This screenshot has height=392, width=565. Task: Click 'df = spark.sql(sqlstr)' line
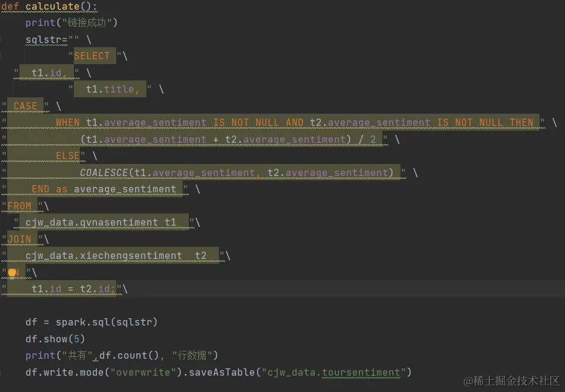point(91,322)
